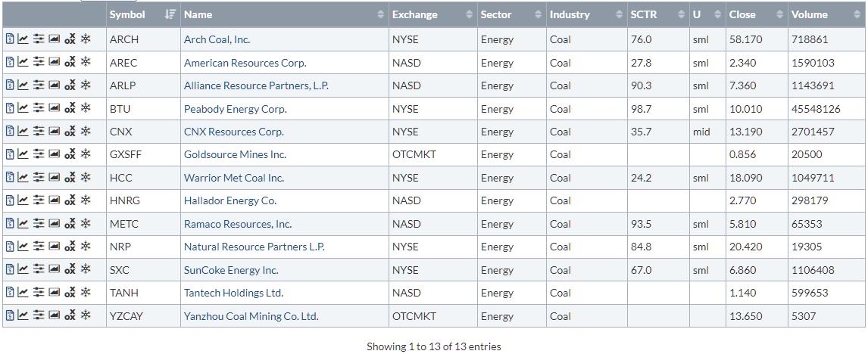Open the symbol summary icon for ARCH

(10, 39)
